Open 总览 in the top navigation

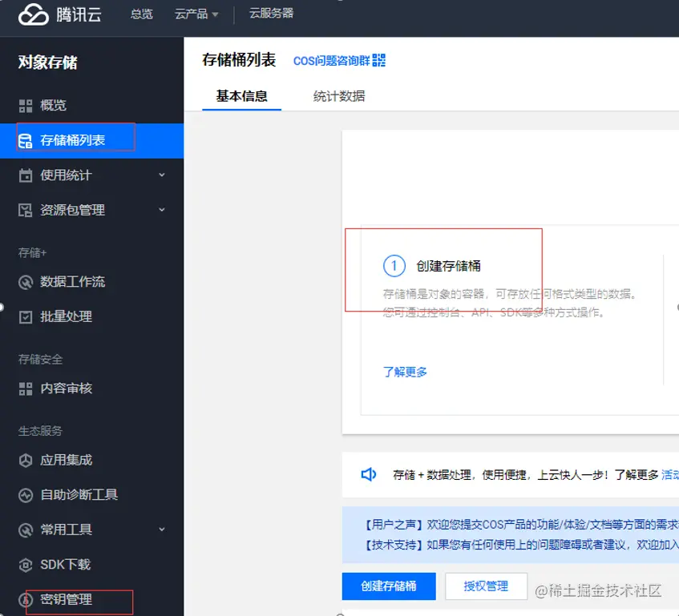pos(142,14)
